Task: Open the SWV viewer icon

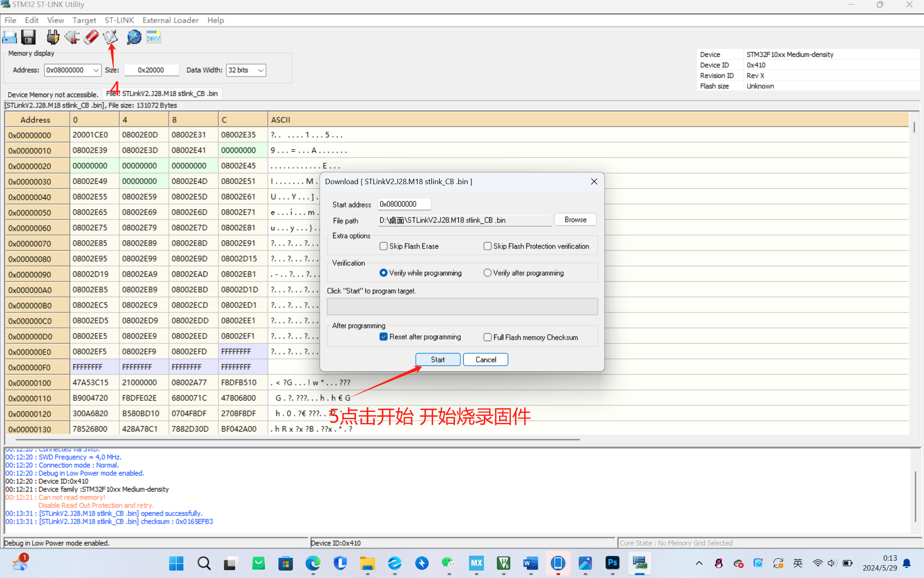Action: pyautogui.click(x=153, y=38)
